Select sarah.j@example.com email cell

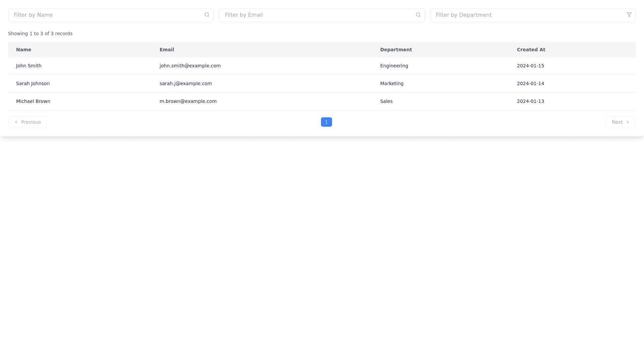point(185,83)
